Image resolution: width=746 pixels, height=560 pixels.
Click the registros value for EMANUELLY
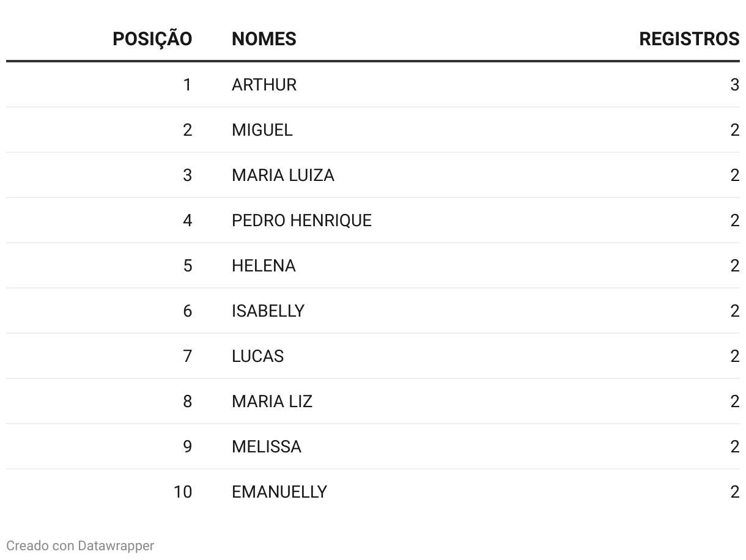(734, 492)
